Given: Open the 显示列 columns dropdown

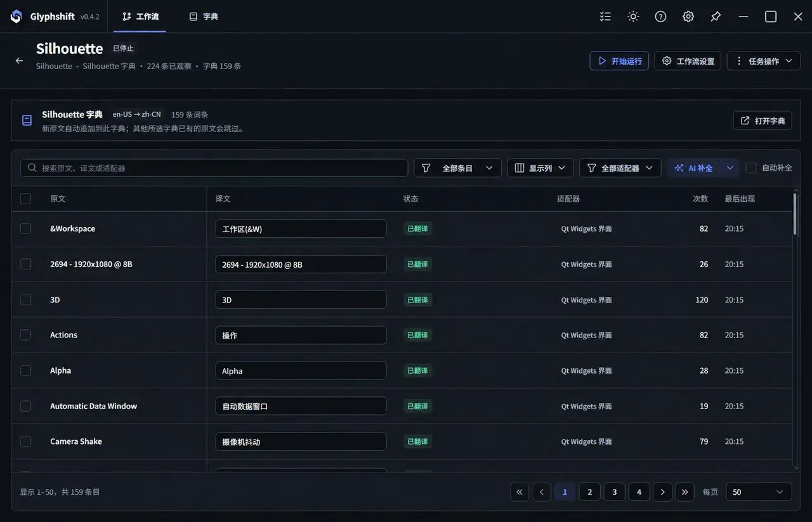Looking at the screenshot, I should pos(540,168).
